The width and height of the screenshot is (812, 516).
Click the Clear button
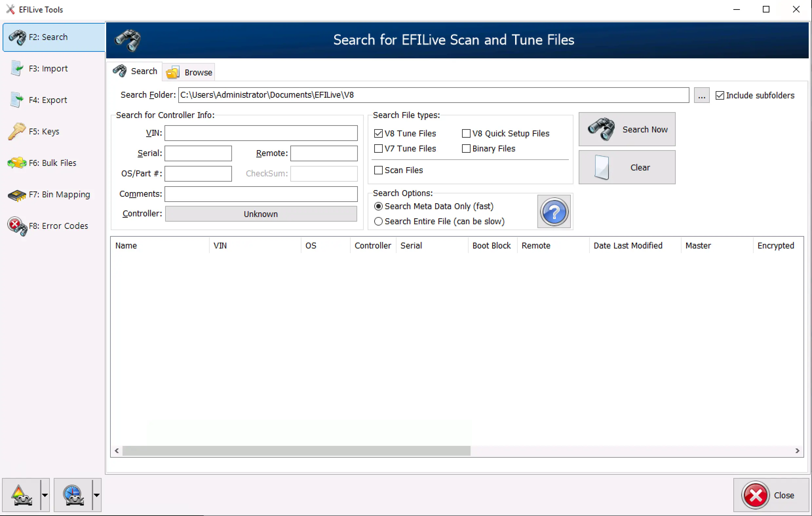pyautogui.click(x=627, y=168)
